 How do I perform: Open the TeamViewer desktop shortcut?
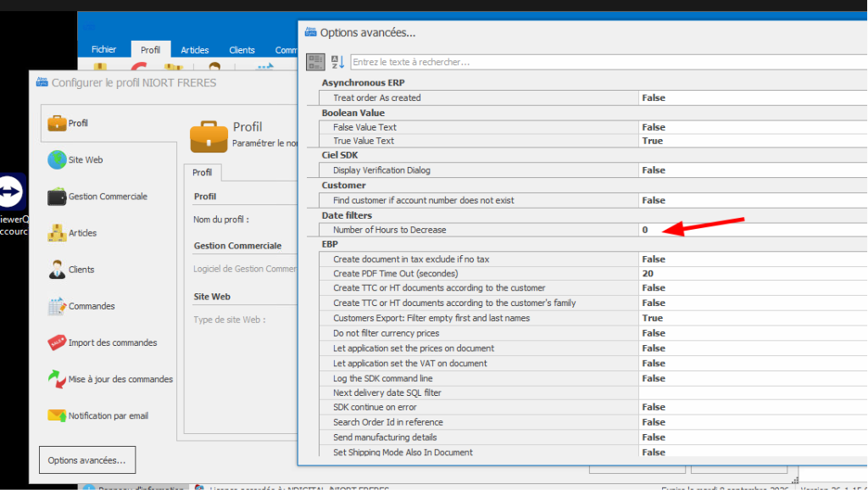pyautogui.click(x=13, y=193)
